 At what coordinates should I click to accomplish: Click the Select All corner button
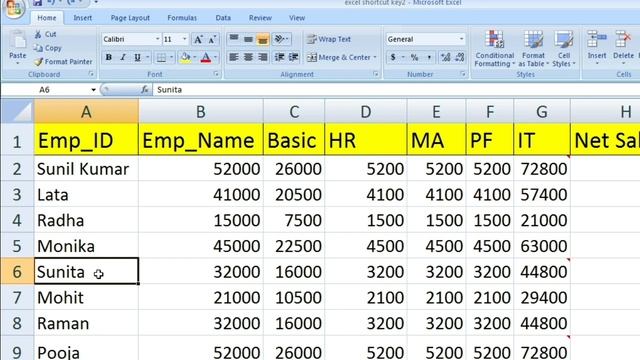pos(17,111)
